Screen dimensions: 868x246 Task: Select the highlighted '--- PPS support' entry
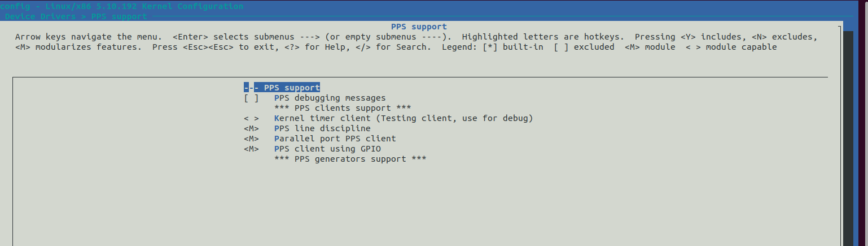(x=282, y=88)
